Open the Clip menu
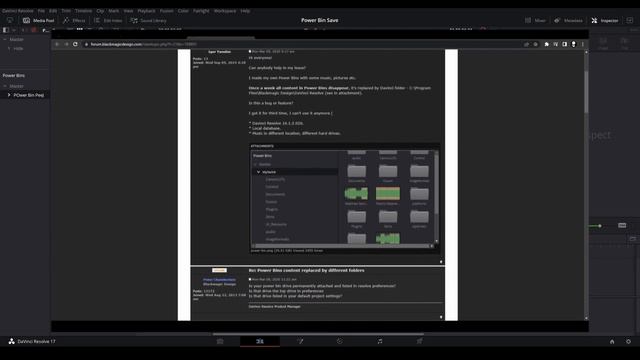 [x=100, y=11]
